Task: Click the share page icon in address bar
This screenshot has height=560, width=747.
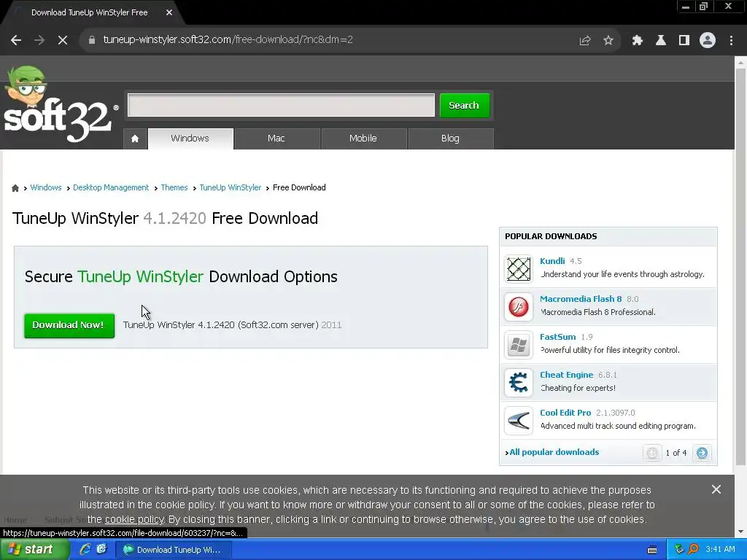Action: 585,41
